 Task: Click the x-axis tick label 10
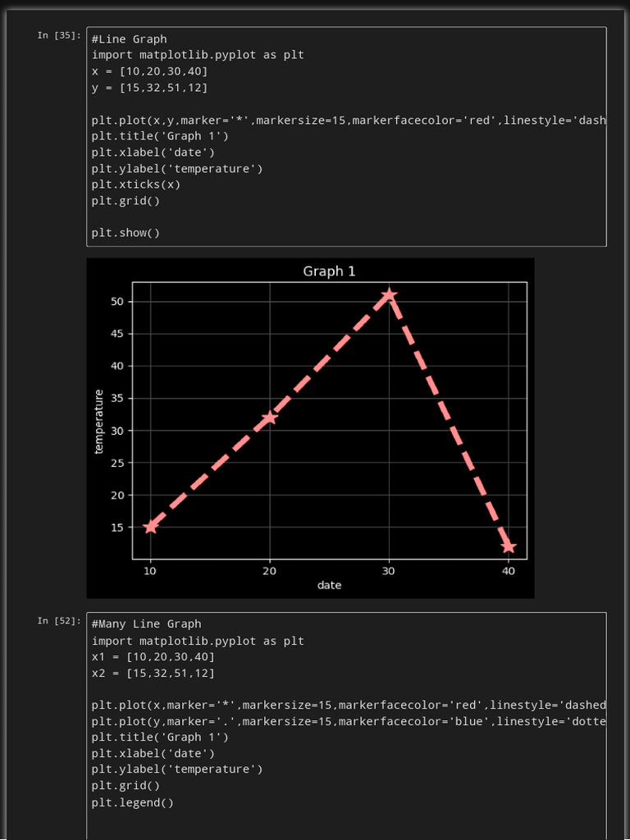[x=150, y=571]
